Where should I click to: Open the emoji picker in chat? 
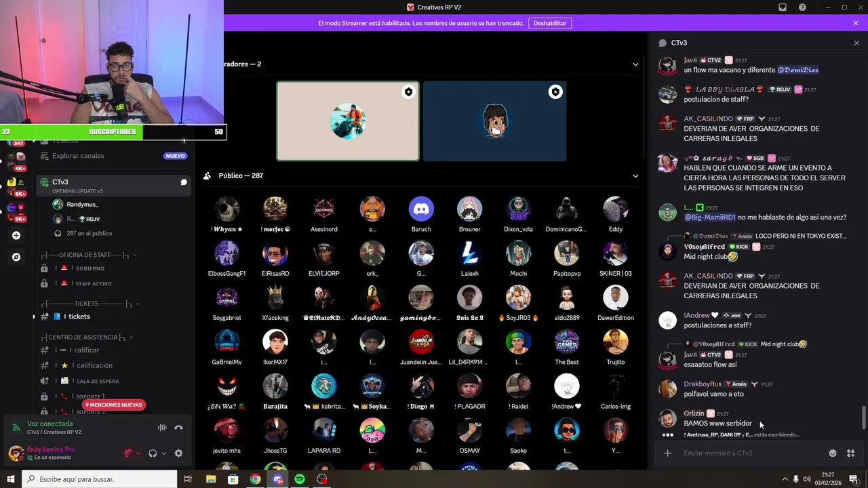point(833,453)
